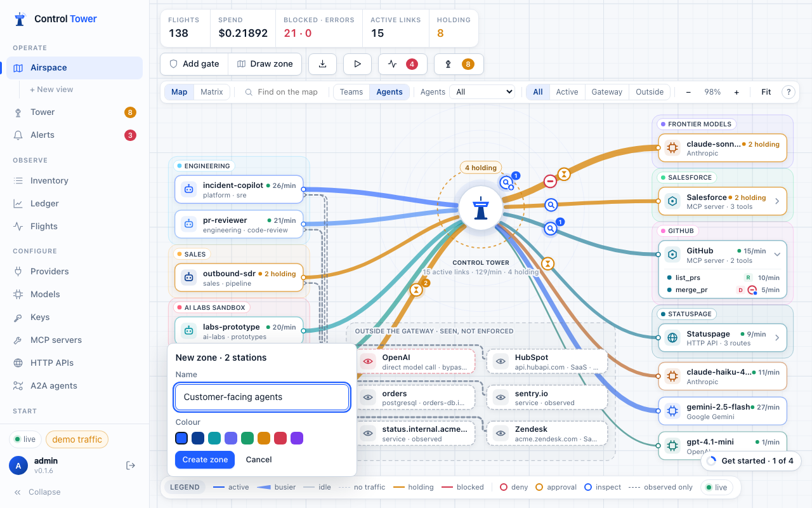Select the incident-copilot agent node
The image size is (812, 508).
click(x=239, y=189)
